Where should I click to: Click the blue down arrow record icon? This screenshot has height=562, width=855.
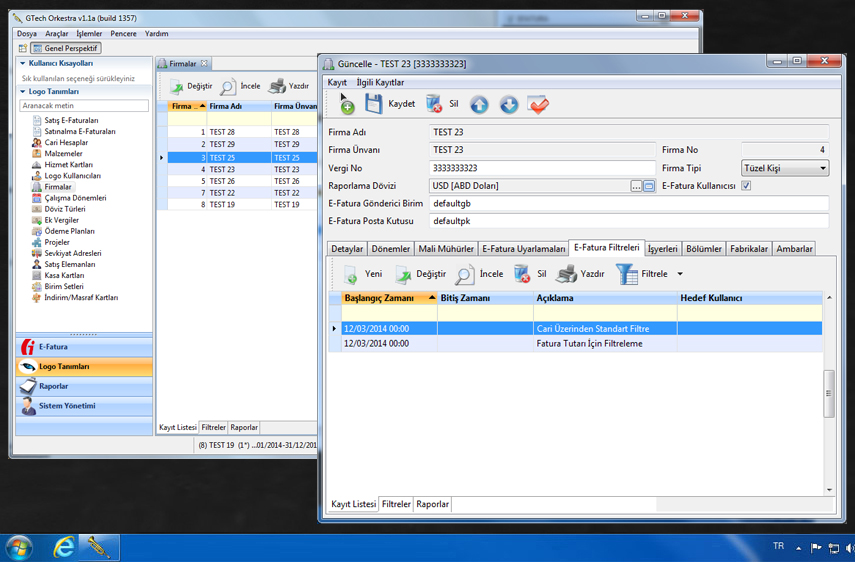(x=509, y=104)
